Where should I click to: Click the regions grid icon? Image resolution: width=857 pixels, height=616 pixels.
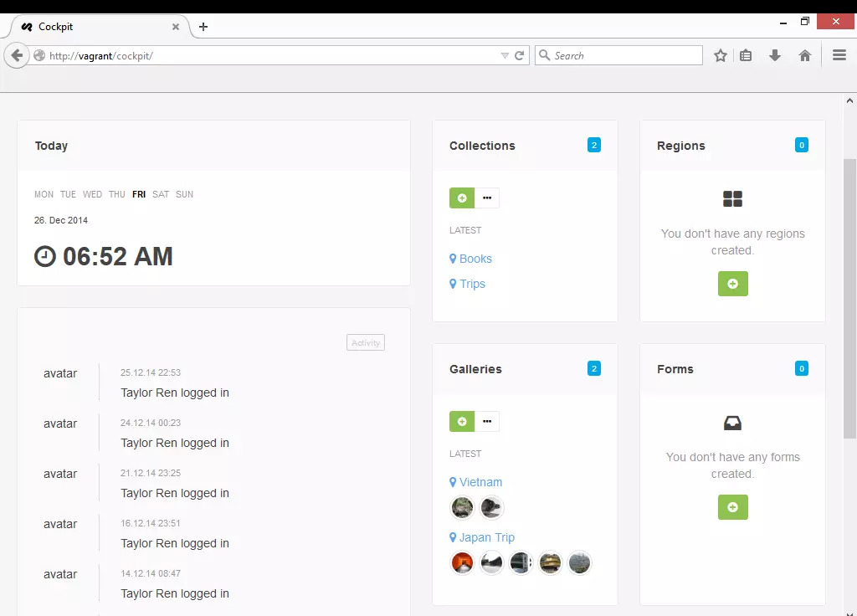(732, 198)
